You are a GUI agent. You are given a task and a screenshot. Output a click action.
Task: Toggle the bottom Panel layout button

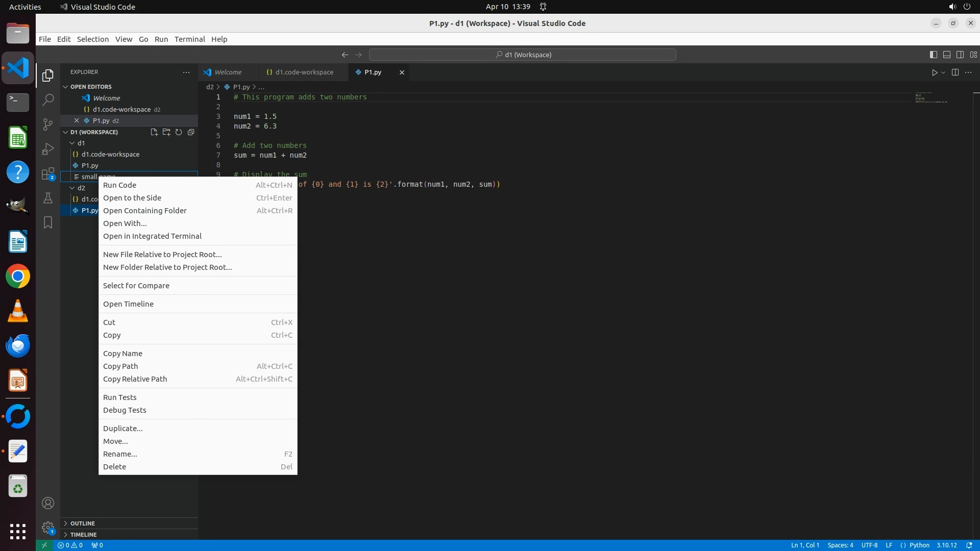946,55
